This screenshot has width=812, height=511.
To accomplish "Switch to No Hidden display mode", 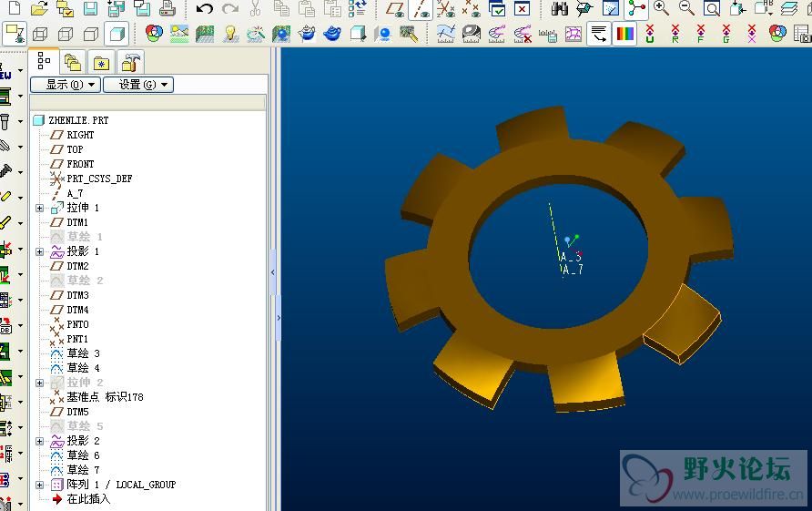I will 91,35.
